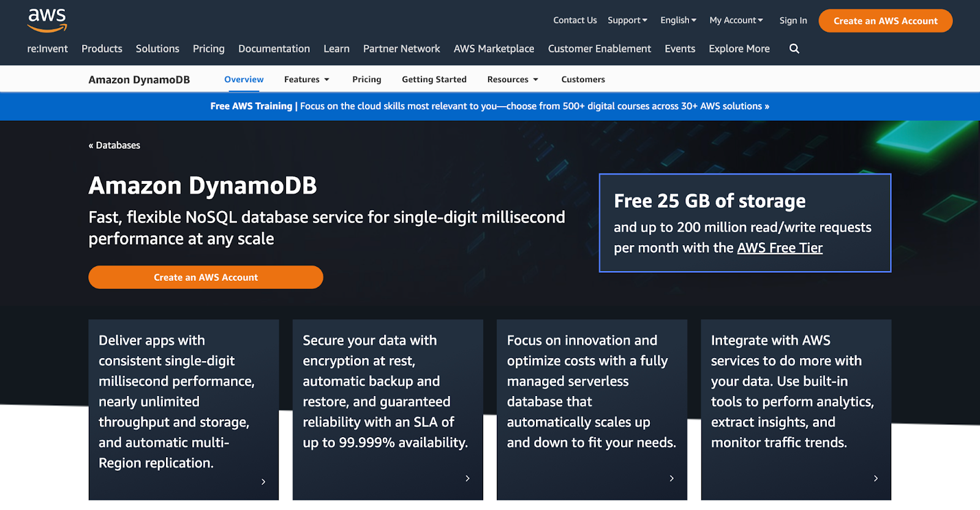Select Pricing tab in DynamoDB subnav
Viewport: 980px width, 510px height.
(x=367, y=80)
